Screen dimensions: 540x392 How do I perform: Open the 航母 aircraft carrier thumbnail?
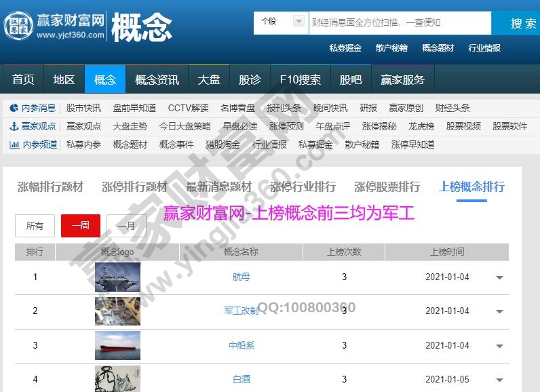(x=117, y=277)
